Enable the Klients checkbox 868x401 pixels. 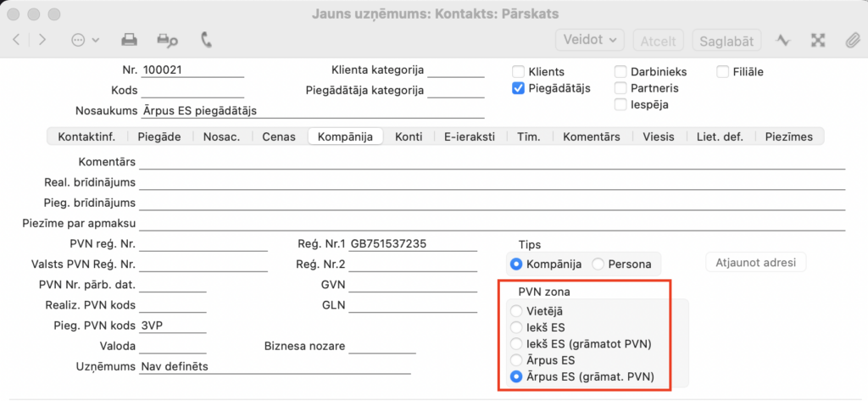(519, 72)
